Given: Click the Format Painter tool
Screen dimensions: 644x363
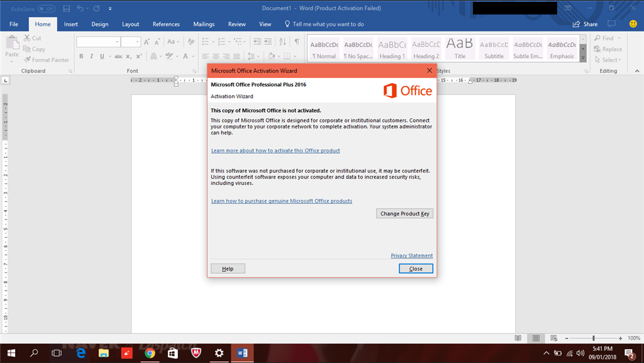Looking at the screenshot, I should [46, 60].
